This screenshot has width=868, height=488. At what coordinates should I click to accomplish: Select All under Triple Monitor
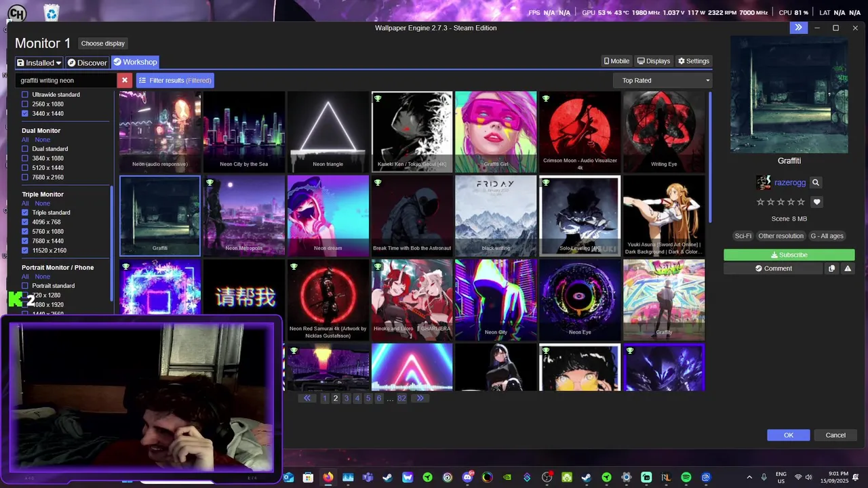pos(25,203)
